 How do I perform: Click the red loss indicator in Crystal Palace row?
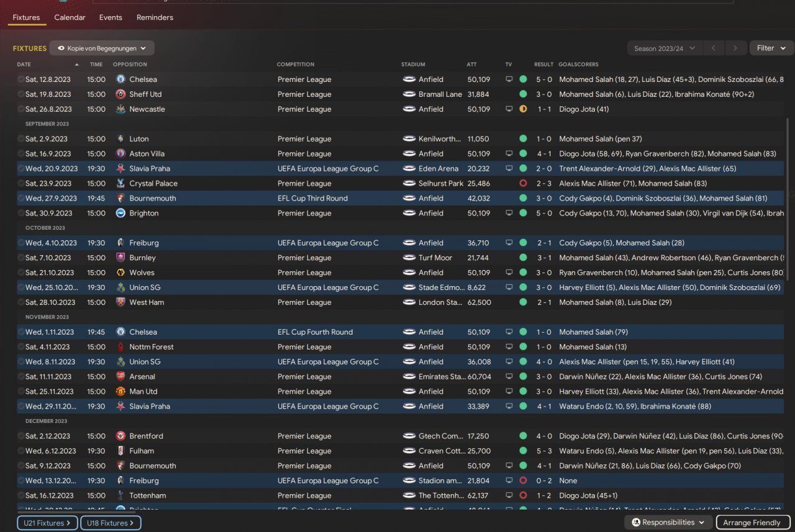point(523,184)
